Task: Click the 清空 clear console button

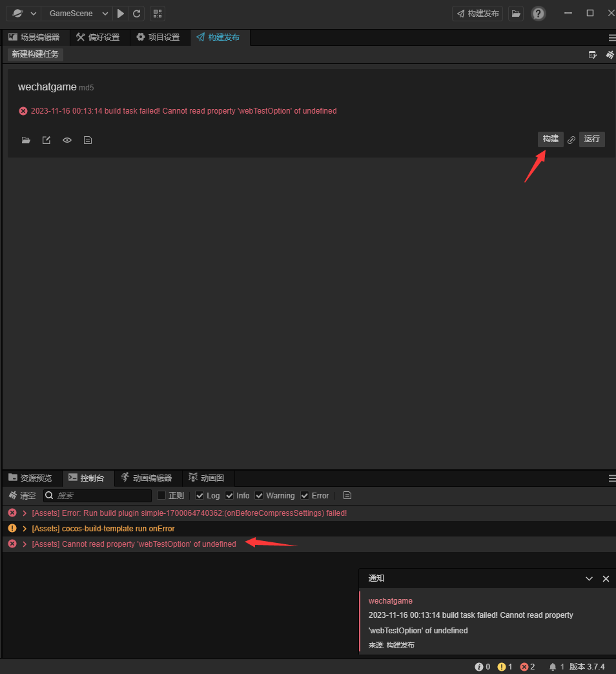Action: coord(23,496)
